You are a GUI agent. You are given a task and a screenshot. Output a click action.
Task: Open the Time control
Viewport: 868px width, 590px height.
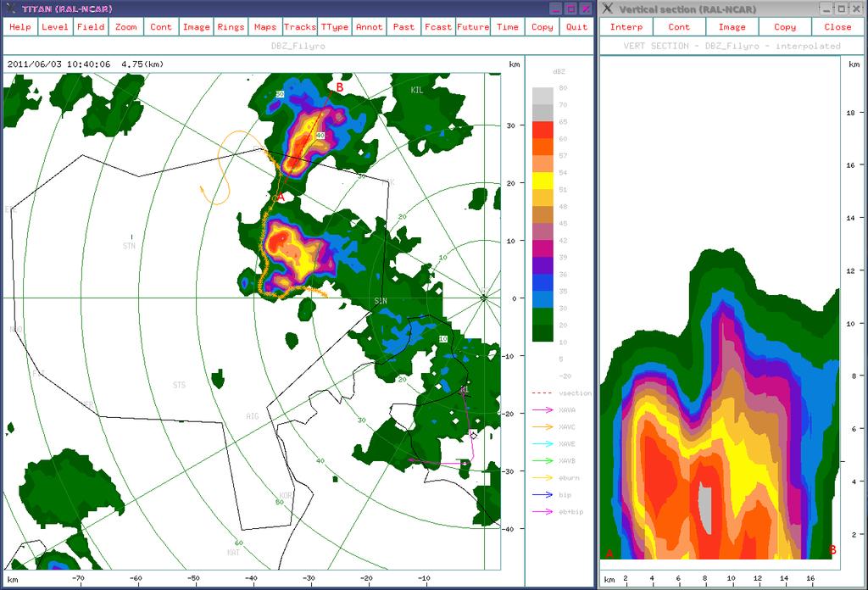tap(508, 26)
